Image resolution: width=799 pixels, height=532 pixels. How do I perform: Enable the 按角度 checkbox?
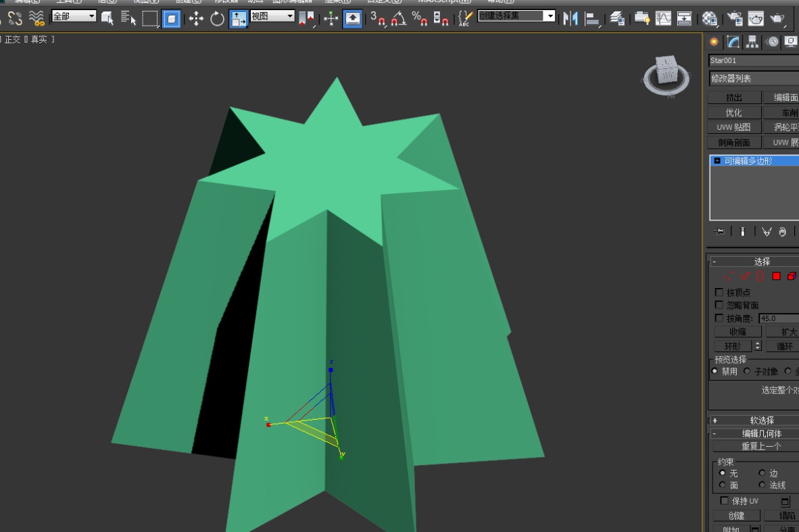coord(719,318)
